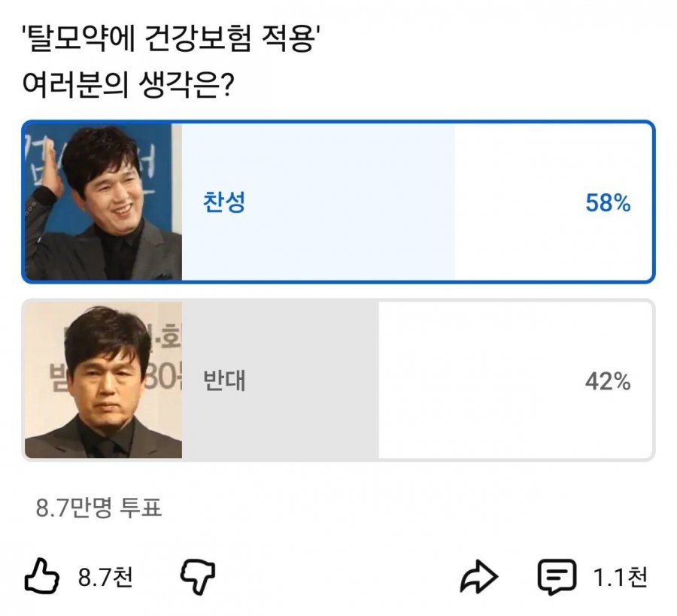This screenshot has height=616, width=677.
Task: Click the 58% result label
Action: [x=609, y=200]
